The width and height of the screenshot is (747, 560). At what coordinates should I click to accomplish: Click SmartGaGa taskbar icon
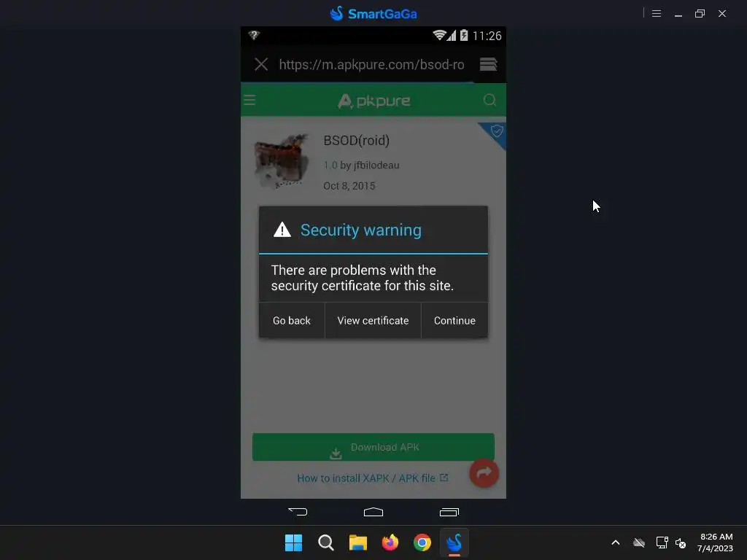pyautogui.click(x=454, y=542)
